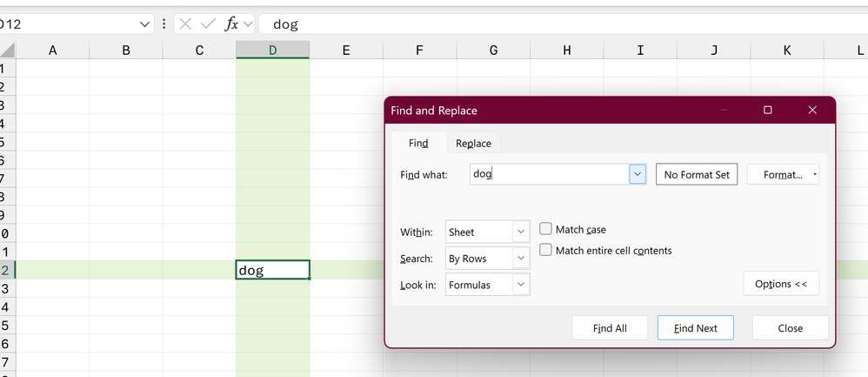This screenshot has width=868, height=377.
Task: Click the Find what text field
Action: tap(550, 174)
